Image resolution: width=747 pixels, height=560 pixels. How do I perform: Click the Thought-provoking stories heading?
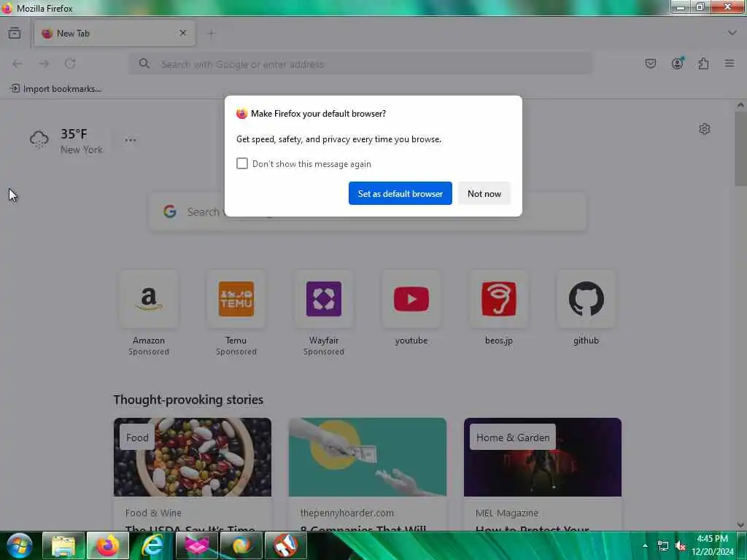click(188, 400)
